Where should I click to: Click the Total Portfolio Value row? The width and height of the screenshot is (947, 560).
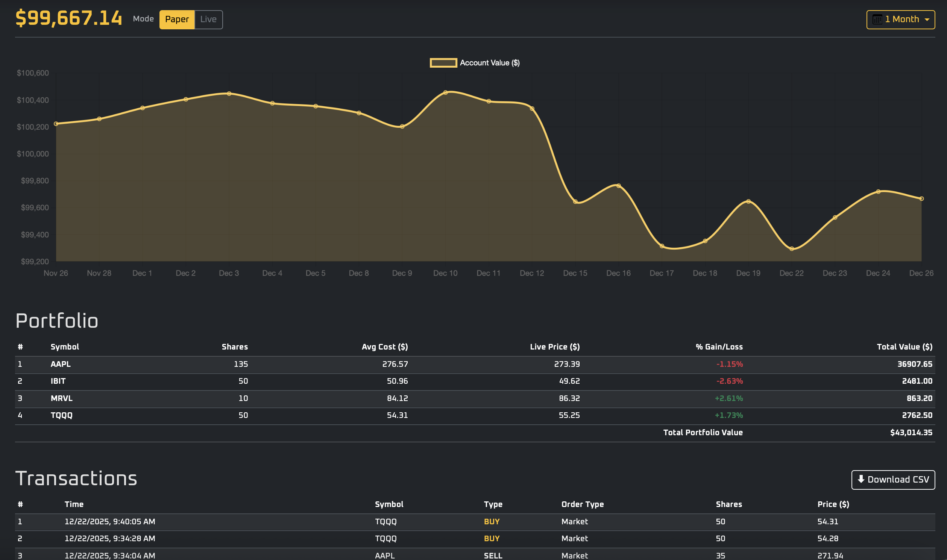(702, 433)
